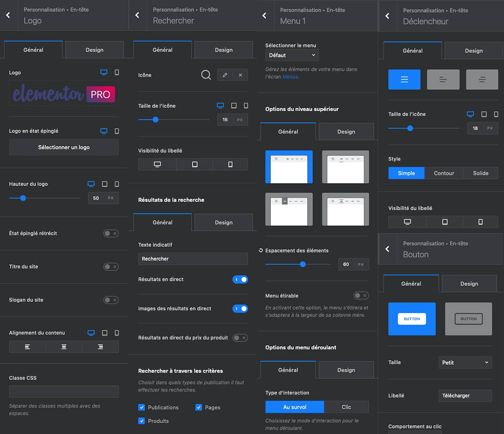The height and width of the screenshot is (434, 504).
Task: Select mobile device icon for Logo
Action: coord(117,72)
